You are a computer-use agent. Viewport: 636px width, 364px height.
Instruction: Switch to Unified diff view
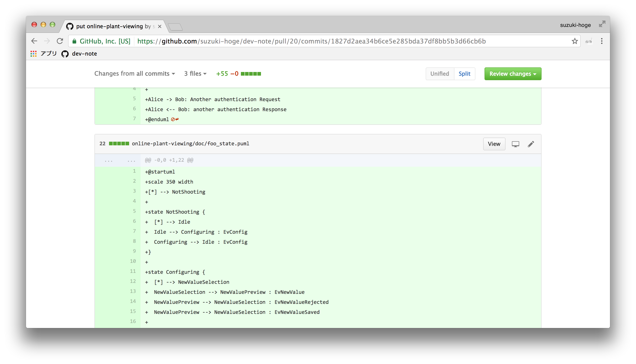(440, 74)
